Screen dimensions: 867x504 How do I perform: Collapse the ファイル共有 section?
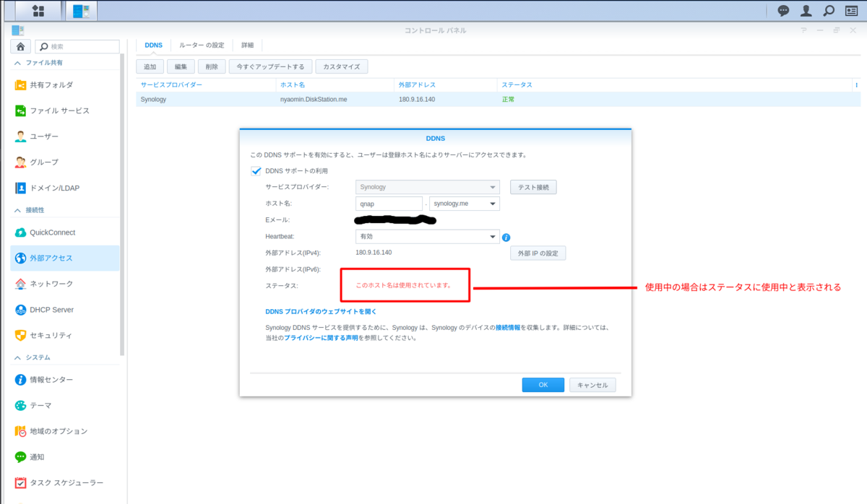[18, 63]
